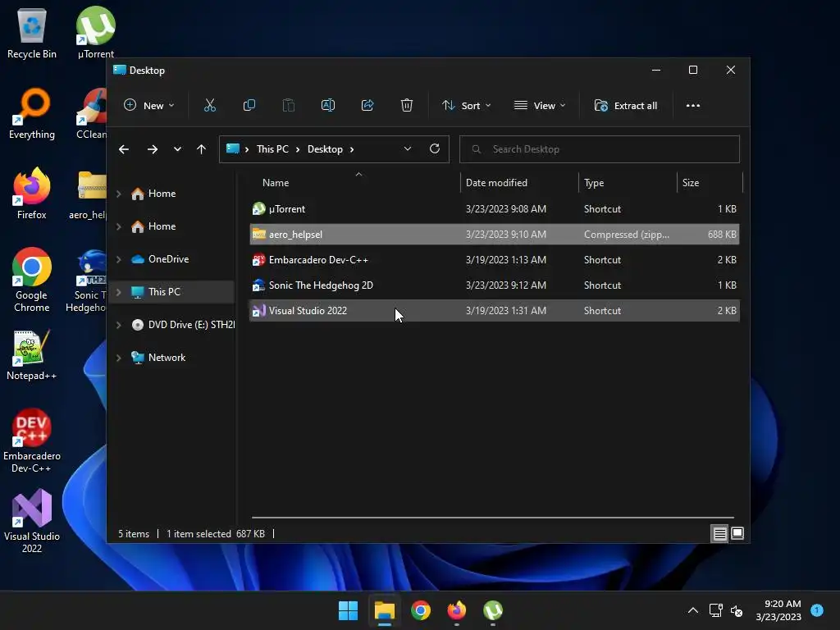Open the View layout dropdown
Viewport: 840px width, 630px height.
coord(540,106)
